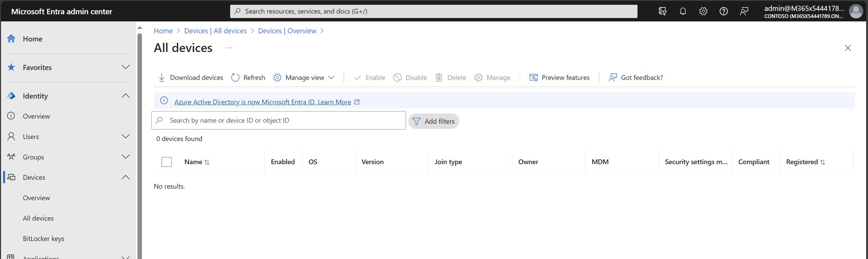
Task: Click the Enabled column header
Action: coord(282,162)
